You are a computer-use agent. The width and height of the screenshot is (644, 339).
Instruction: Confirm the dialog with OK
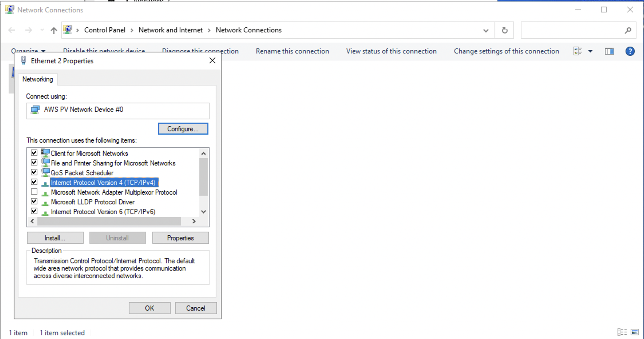(149, 308)
